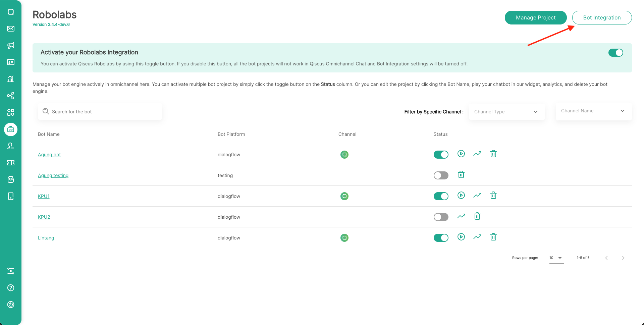Expand the Channel Type filter dropdown
This screenshot has height=325, width=644.
pyautogui.click(x=506, y=112)
